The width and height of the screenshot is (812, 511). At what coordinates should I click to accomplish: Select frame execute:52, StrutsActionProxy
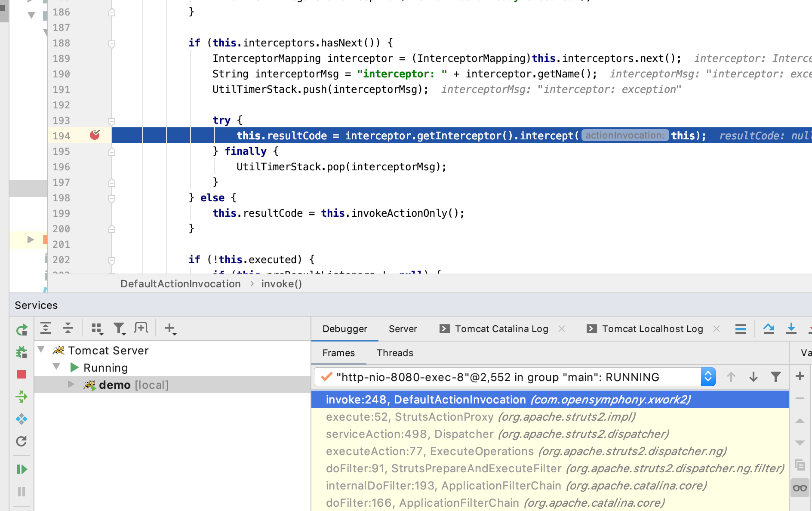pos(550,417)
